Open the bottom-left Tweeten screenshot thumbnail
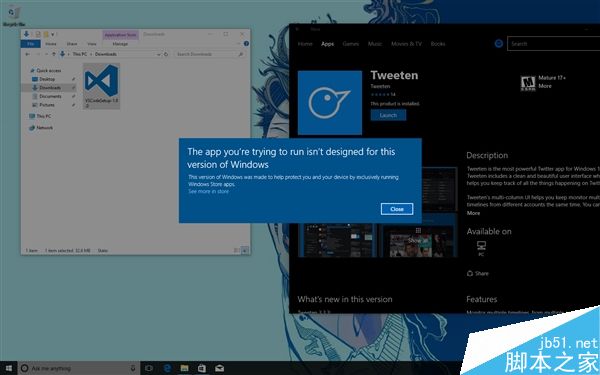The width and height of the screenshot is (600, 375). point(337,240)
